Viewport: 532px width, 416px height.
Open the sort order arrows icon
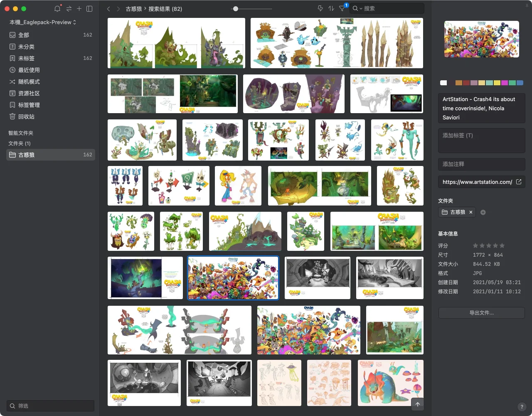coord(331,8)
